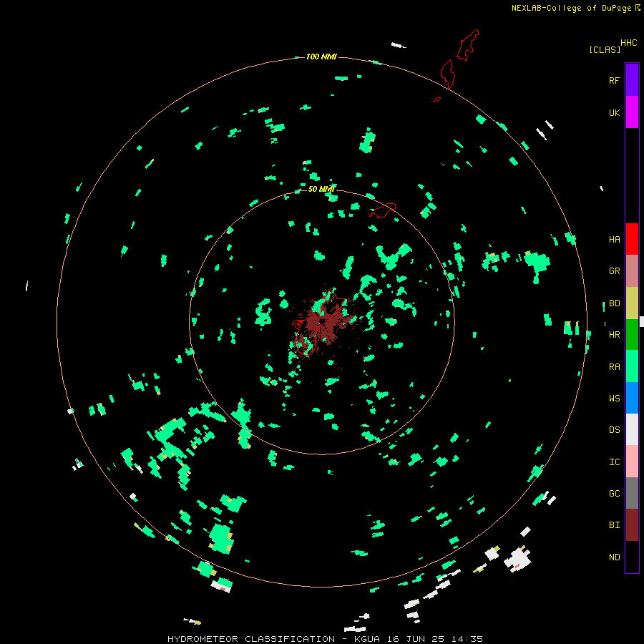This screenshot has width=644, height=644.
Task: Click the DS white legend swatch
Action: pos(632,429)
